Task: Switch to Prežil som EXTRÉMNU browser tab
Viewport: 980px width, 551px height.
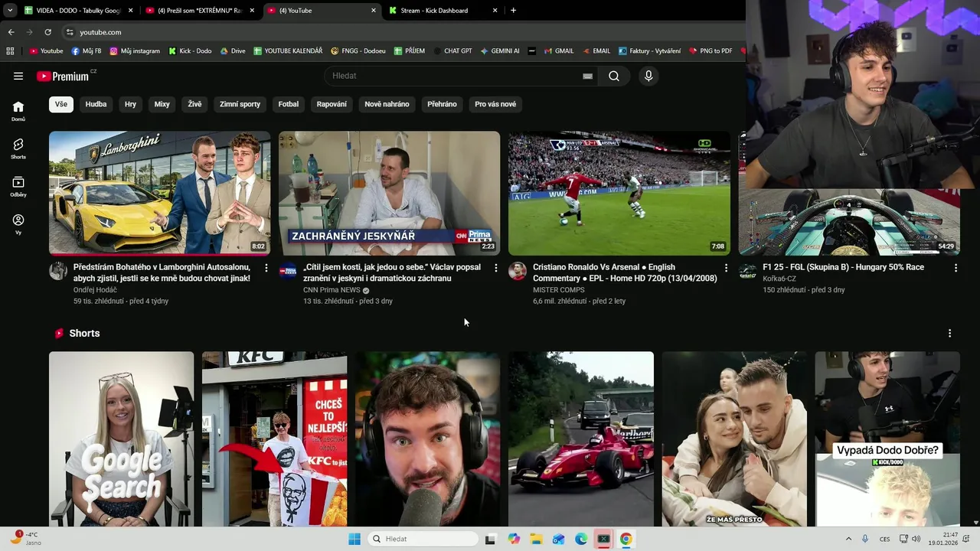Action: [199, 11]
